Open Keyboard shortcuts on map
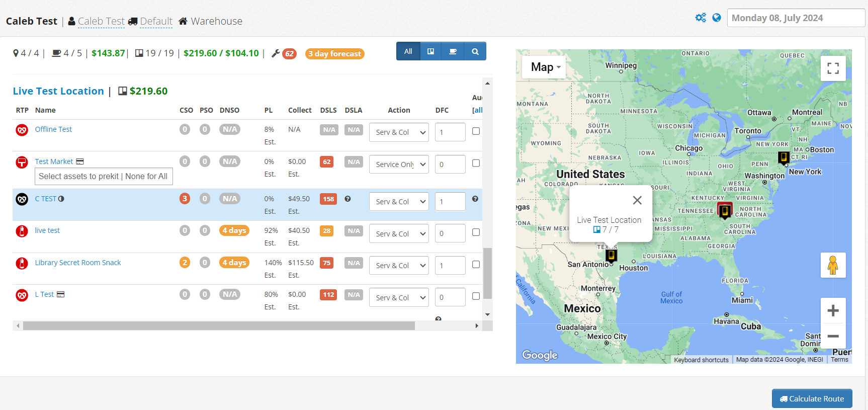Screen dimensions: 868x410 [x=701, y=360]
